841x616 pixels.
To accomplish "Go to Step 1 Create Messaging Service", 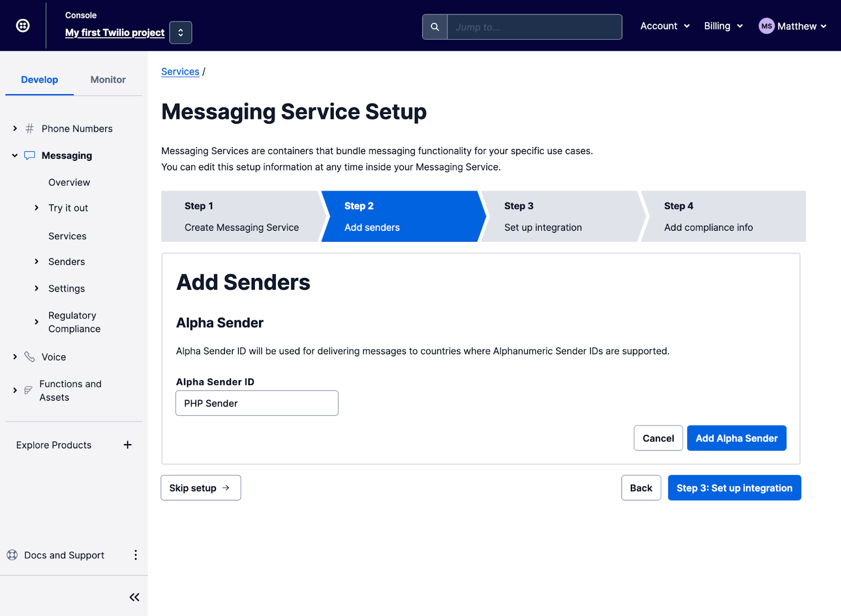I will (241, 217).
